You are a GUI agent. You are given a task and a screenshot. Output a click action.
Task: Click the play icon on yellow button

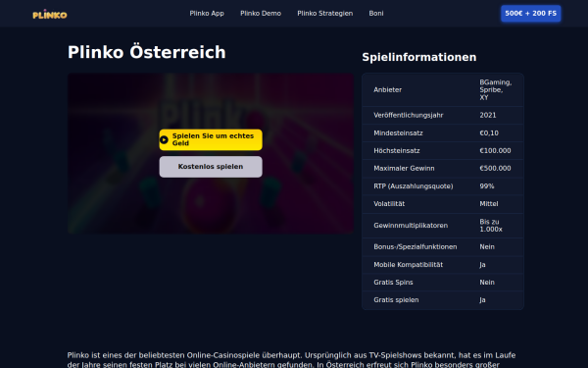tap(164, 139)
